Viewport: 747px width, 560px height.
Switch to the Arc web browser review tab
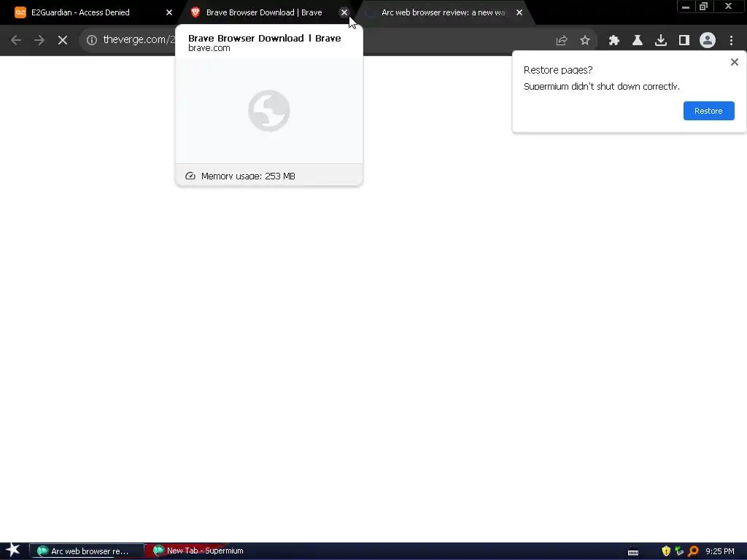coord(444,12)
